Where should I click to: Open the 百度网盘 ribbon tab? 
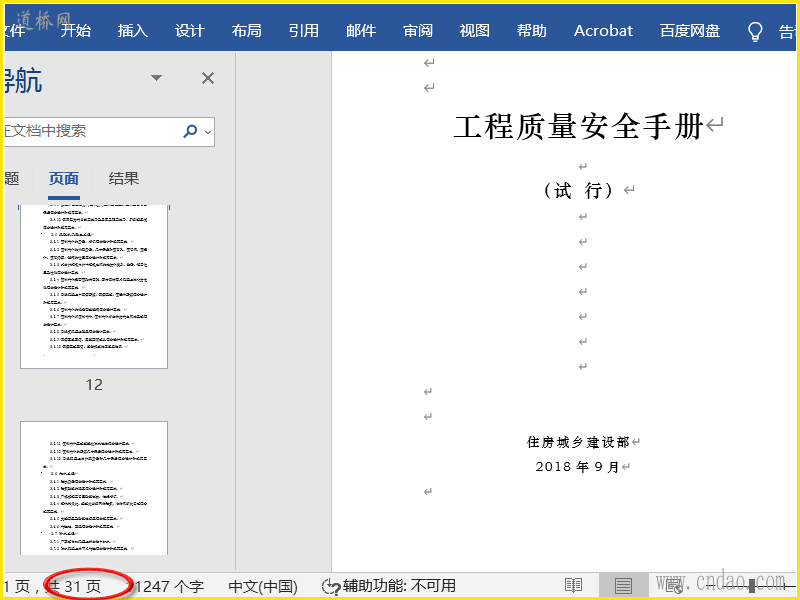[x=690, y=31]
